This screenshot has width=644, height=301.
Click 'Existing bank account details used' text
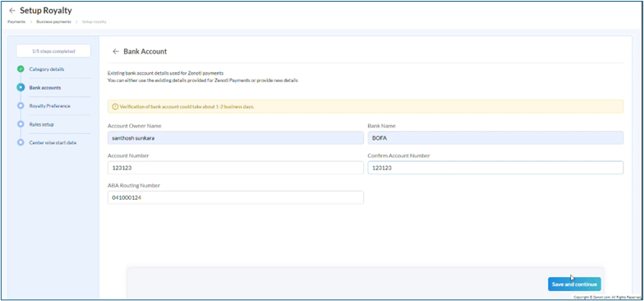coord(166,73)
